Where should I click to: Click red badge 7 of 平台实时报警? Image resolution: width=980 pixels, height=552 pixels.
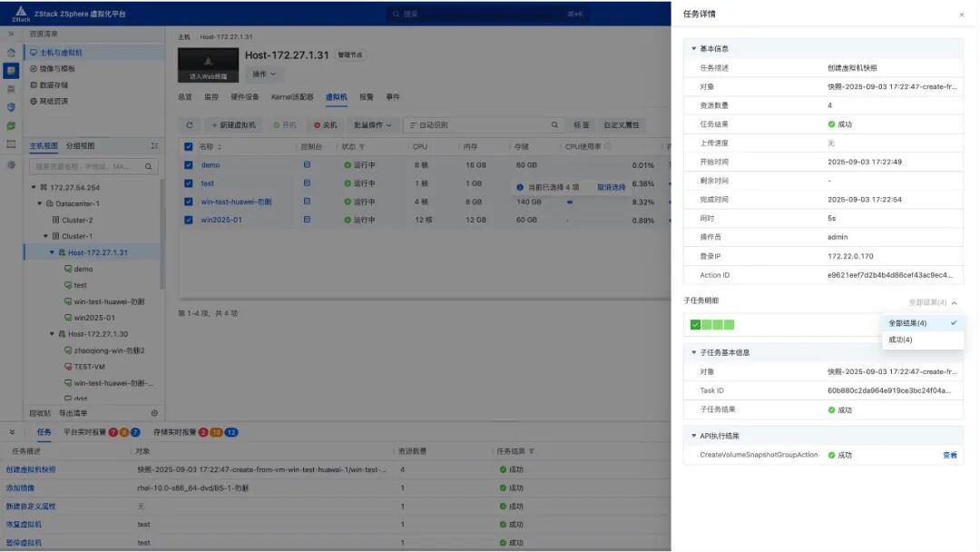pyautogui.click(x=113, y=432)
